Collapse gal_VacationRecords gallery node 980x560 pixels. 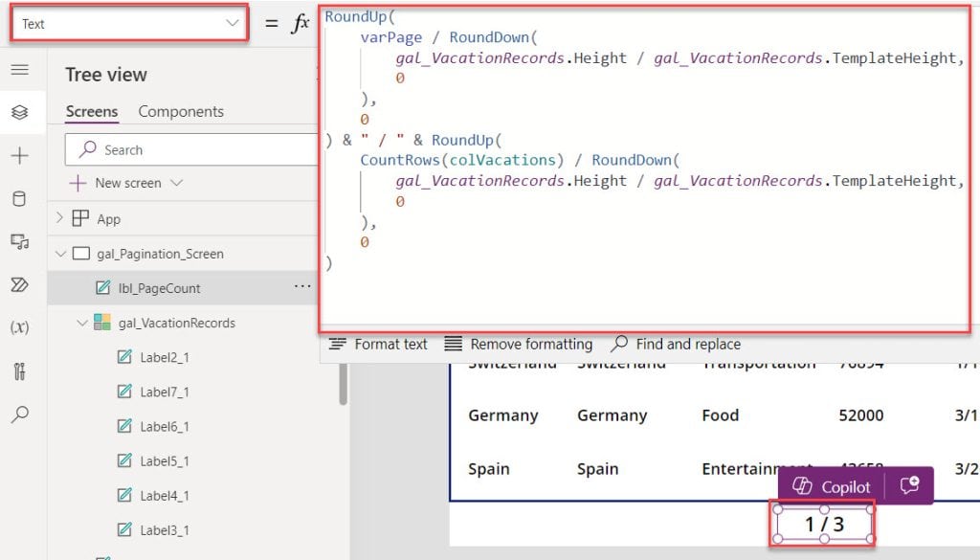[x=82, y=324]
